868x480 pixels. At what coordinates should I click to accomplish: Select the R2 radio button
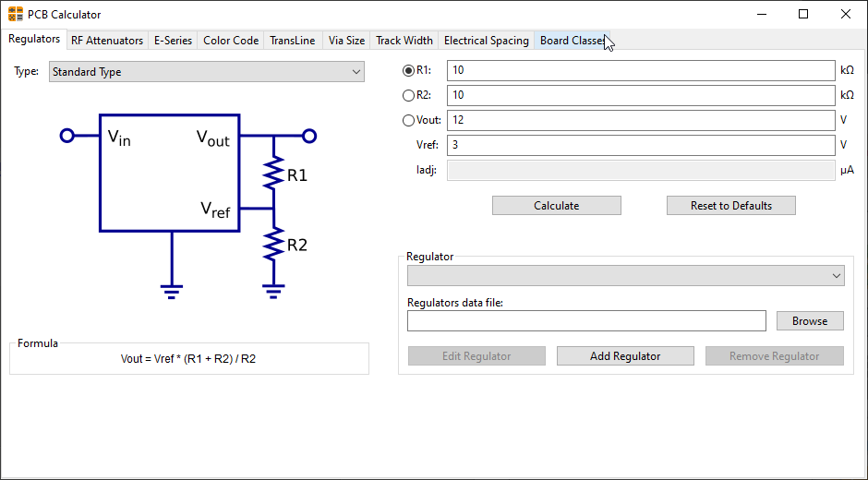click(409, 95)
